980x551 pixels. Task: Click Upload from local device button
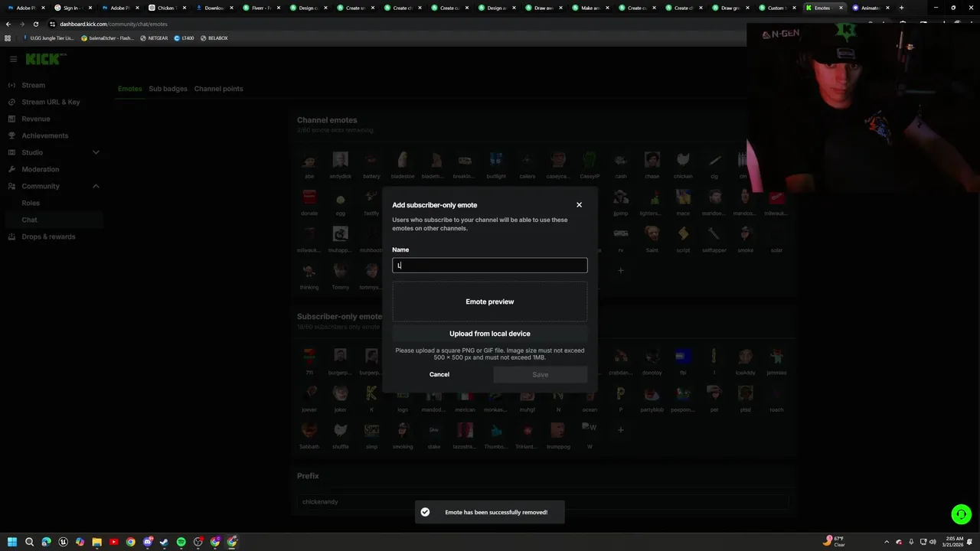(490, 334)
